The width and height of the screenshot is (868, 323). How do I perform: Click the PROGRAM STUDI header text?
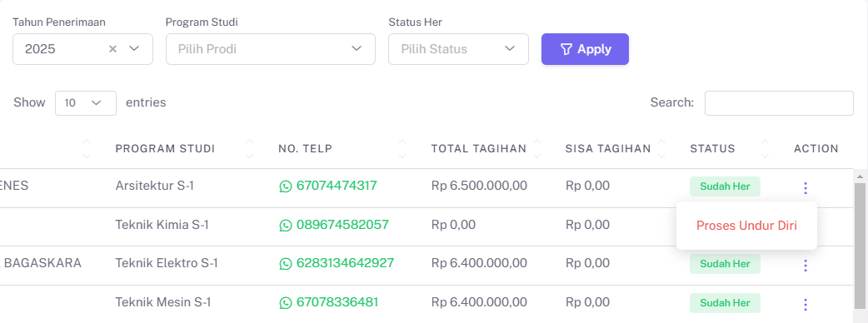(x=165, y=148)
